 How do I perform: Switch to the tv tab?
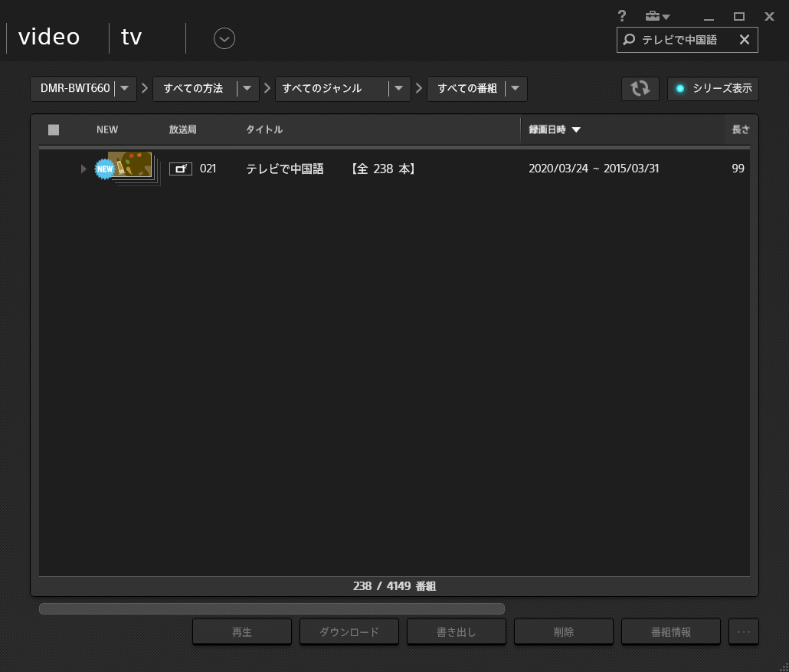pyautogui.click(x=132, y=37)
